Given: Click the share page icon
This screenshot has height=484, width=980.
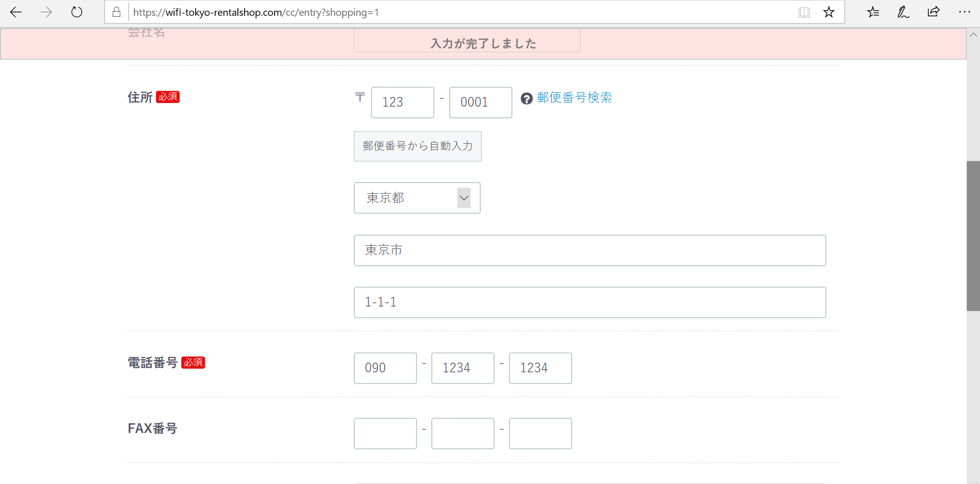Looking at the screenshot, I should click(934, 12).
